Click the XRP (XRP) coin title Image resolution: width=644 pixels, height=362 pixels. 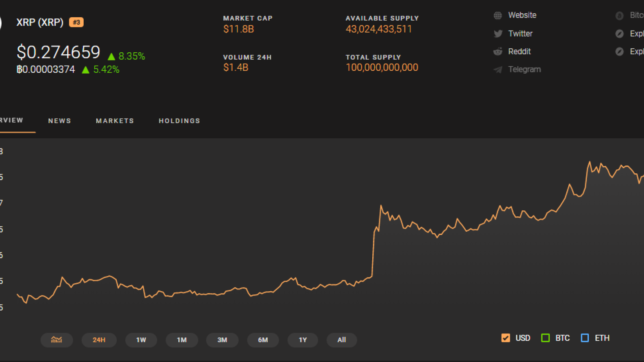40,22
